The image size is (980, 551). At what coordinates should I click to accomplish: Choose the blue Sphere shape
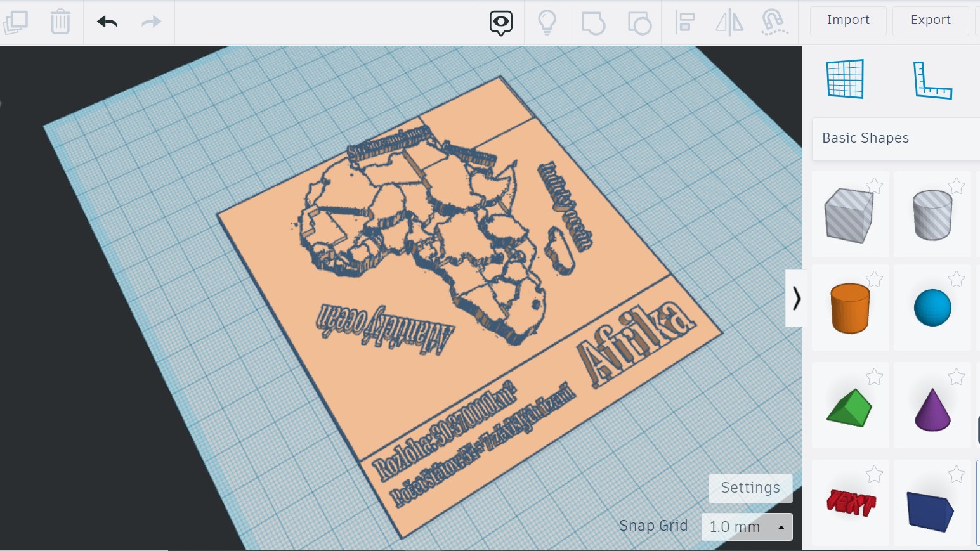tap(932, 308)
